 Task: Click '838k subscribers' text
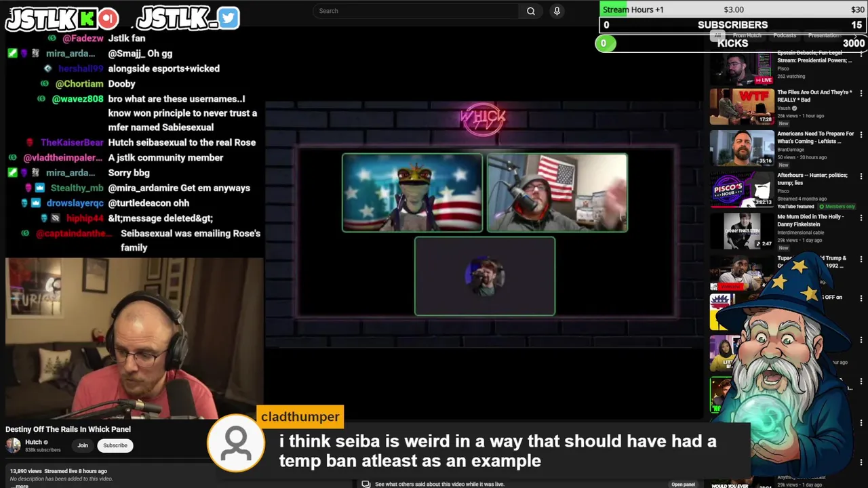43,450
